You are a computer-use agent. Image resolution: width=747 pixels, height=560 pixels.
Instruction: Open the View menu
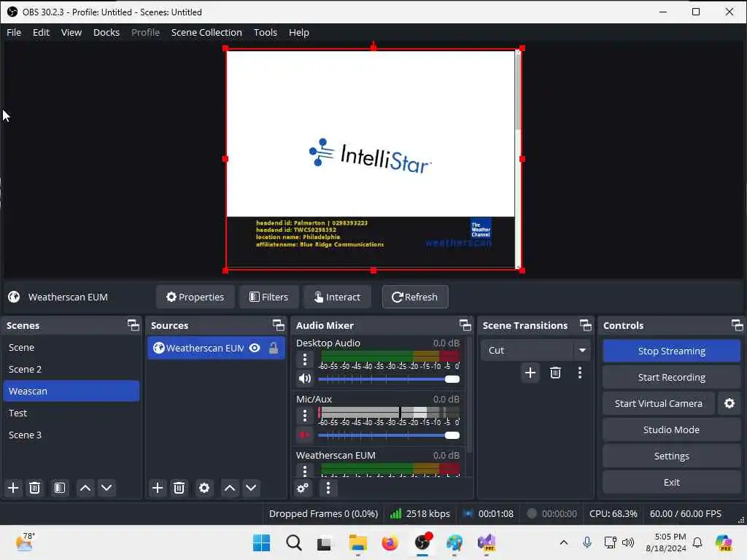coord(71,32)
